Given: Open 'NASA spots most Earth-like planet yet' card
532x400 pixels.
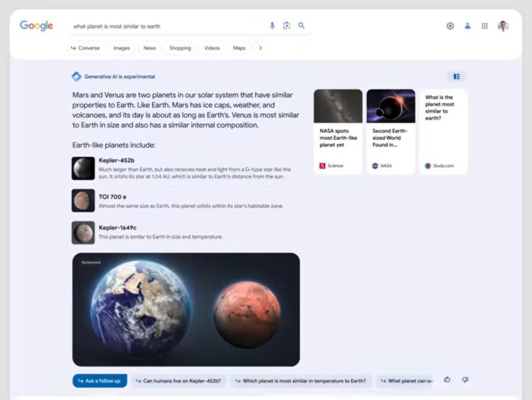Looking at the screenshot, I should pyautogui.click(x=338, y=132).
